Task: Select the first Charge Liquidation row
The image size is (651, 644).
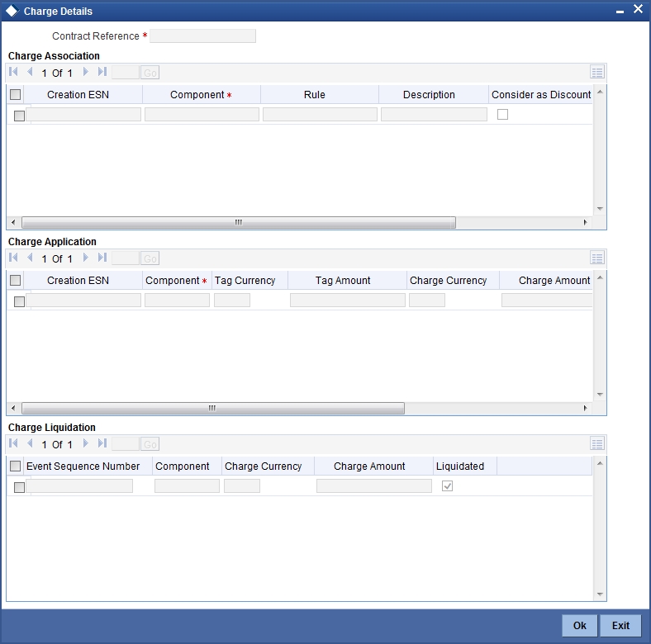Action: (x=19, y=488)
